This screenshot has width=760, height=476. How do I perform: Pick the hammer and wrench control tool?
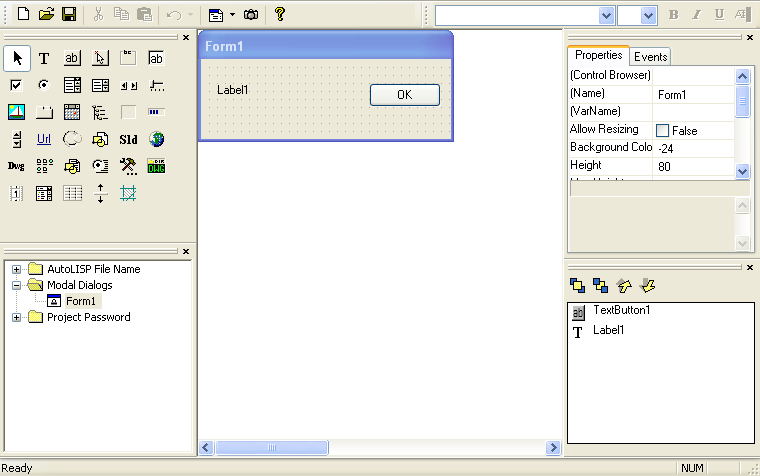click(128, 166)
